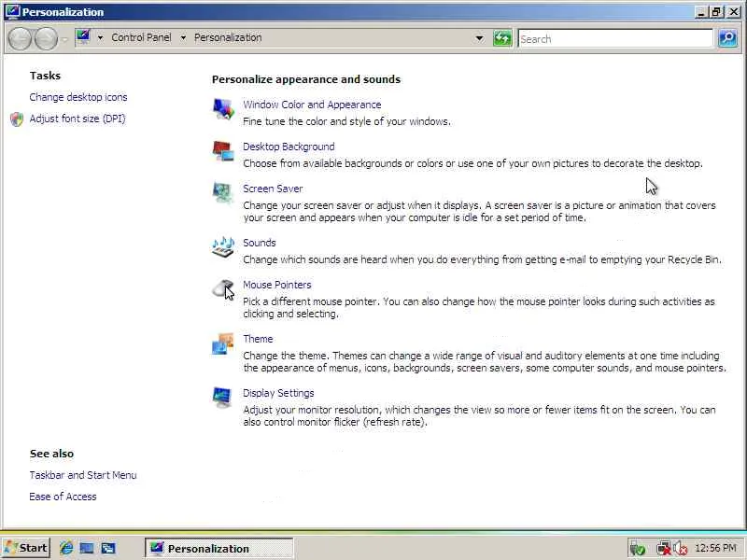This screenshot has width=747, height=560.
Task: Click the Theme icon
Action: click(223, 343)
